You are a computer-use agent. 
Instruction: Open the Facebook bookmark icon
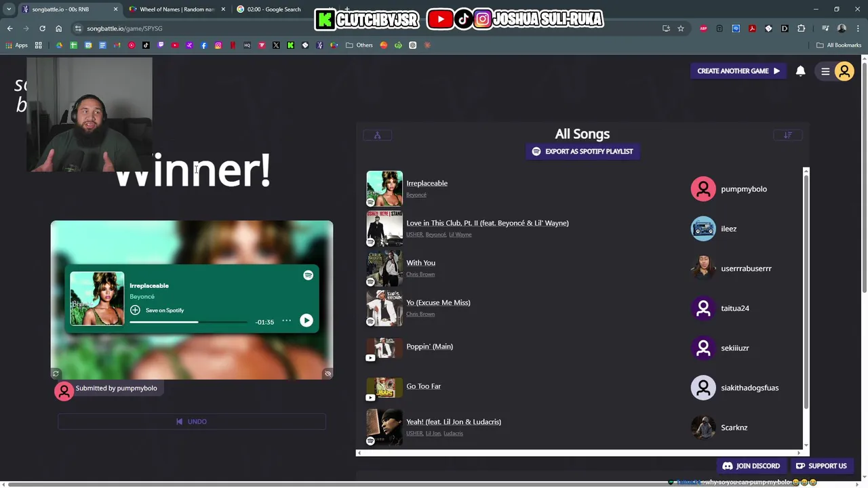(x=203, y=45)
